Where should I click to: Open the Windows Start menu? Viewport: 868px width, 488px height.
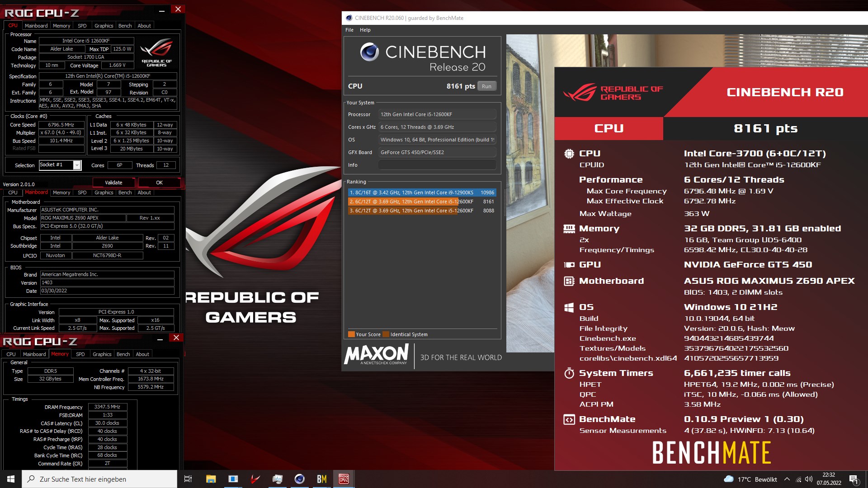[x=11, y=479]
